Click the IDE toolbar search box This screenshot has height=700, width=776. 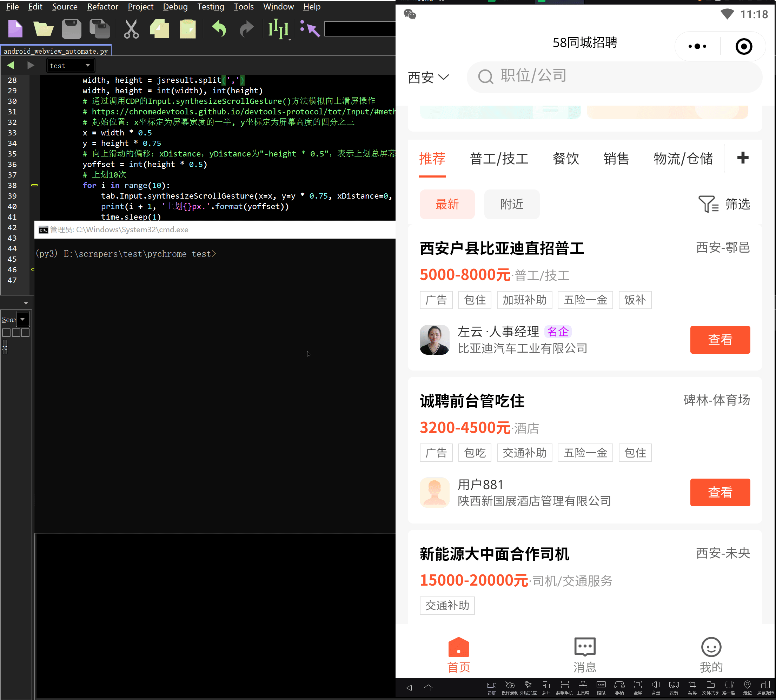pyautogui.click(x=360, y=29)
